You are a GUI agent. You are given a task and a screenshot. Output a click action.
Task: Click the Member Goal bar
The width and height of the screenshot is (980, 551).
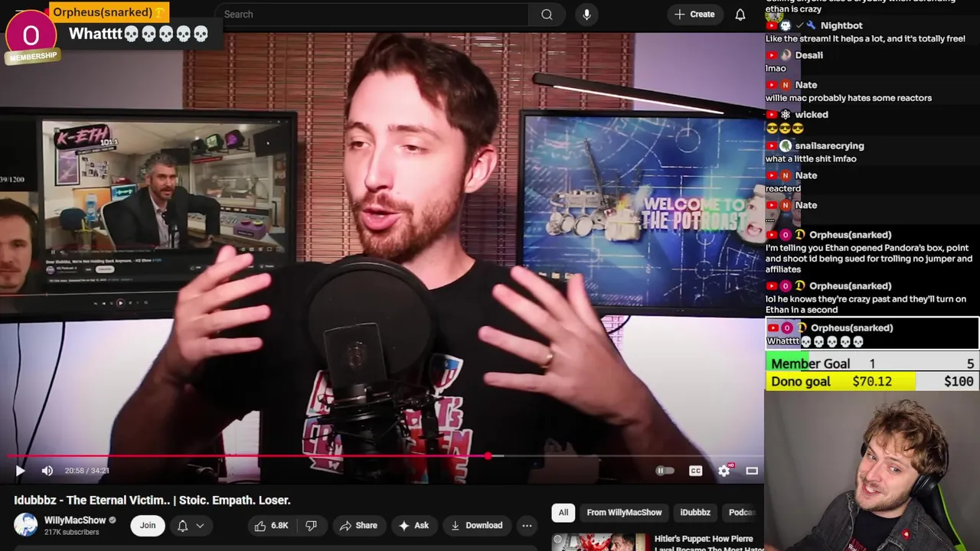point(872,364)
